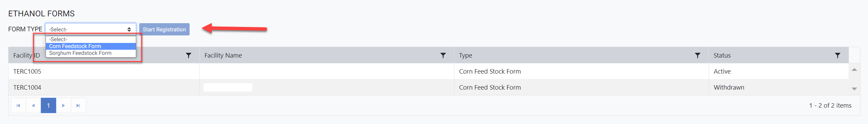
Task: Select page 1 in pager
Action: tap(48, 106)
